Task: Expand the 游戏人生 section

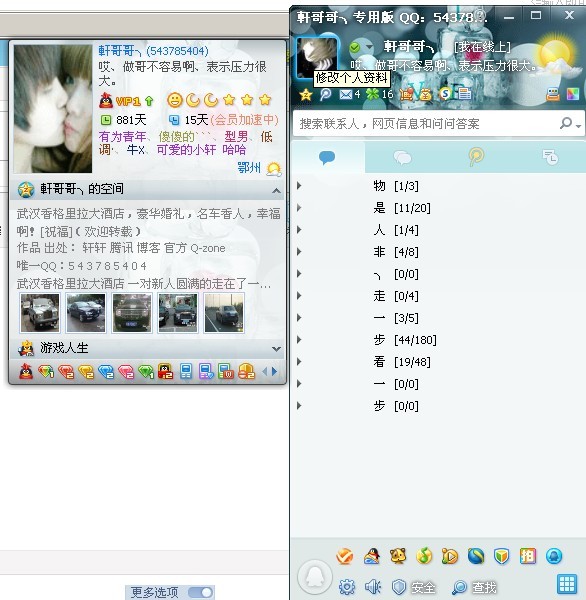Action: 276,349
